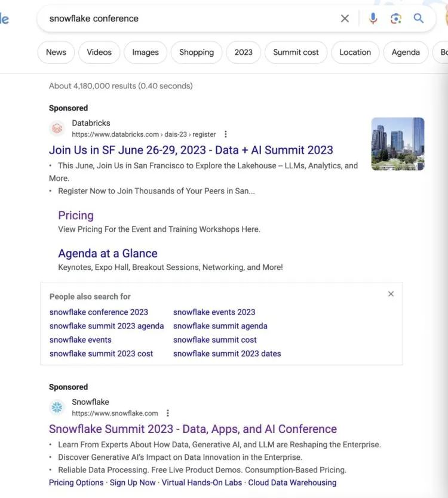Image resolution: width=448 pixels, height=498 pixels.
Task: Click the Databricks favicon logo
Action: click(x=57, y=128)
